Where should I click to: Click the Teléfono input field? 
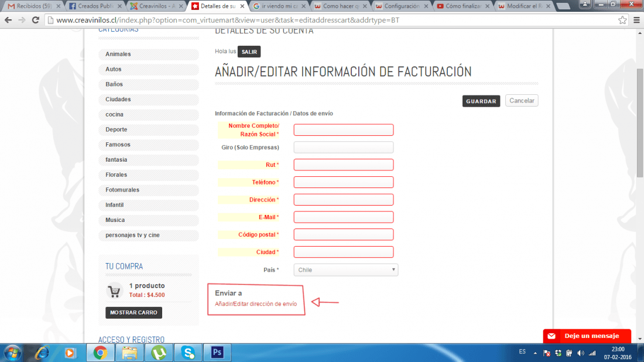(343, 182)
